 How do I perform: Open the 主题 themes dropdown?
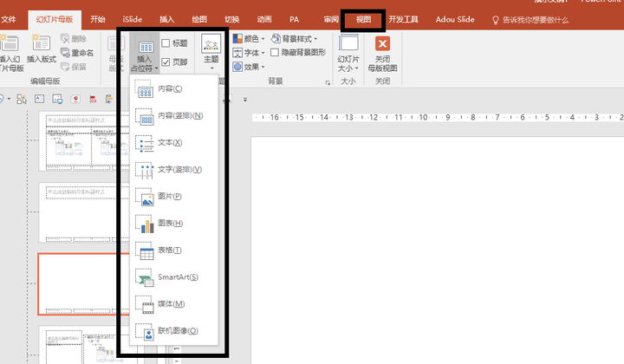click(x=211, y=53)
